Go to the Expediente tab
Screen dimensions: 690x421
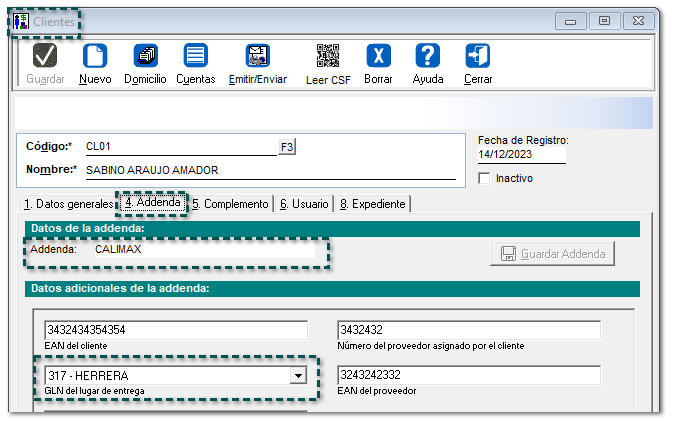click(x=372, y=204)
